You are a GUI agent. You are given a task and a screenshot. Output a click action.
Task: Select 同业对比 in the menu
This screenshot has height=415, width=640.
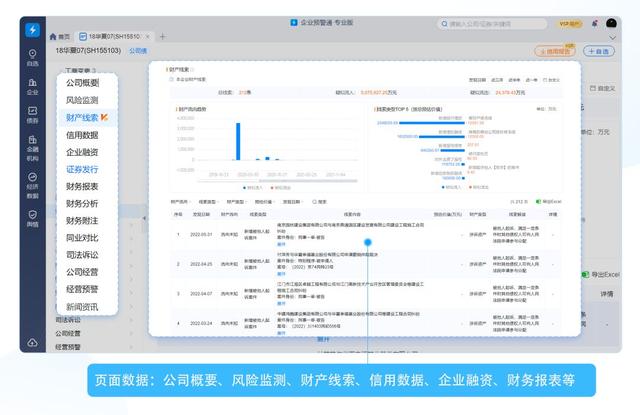[82, 238]
